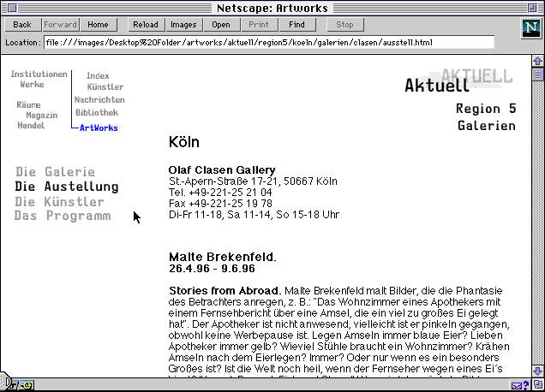The image size is (545, 392).
Task: Select the Die Galerie menu item
Action: click(x=55, y=172)
